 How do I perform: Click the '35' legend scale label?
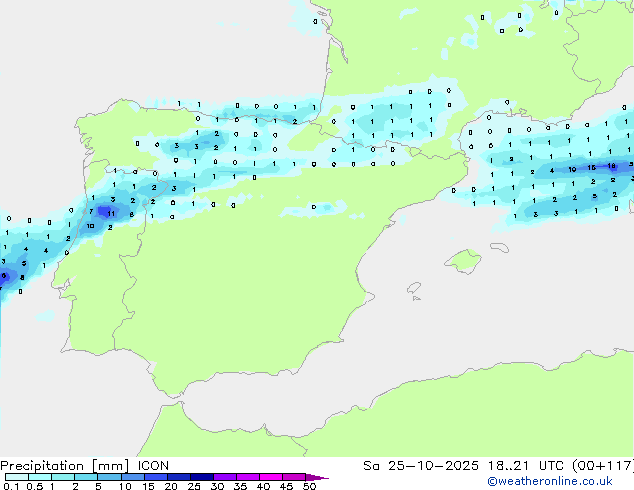click(240, 486)
